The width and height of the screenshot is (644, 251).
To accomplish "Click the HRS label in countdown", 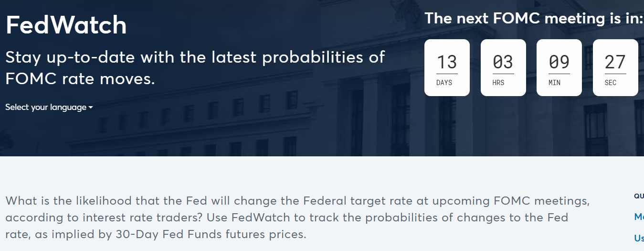I will (x=498, y=83).
